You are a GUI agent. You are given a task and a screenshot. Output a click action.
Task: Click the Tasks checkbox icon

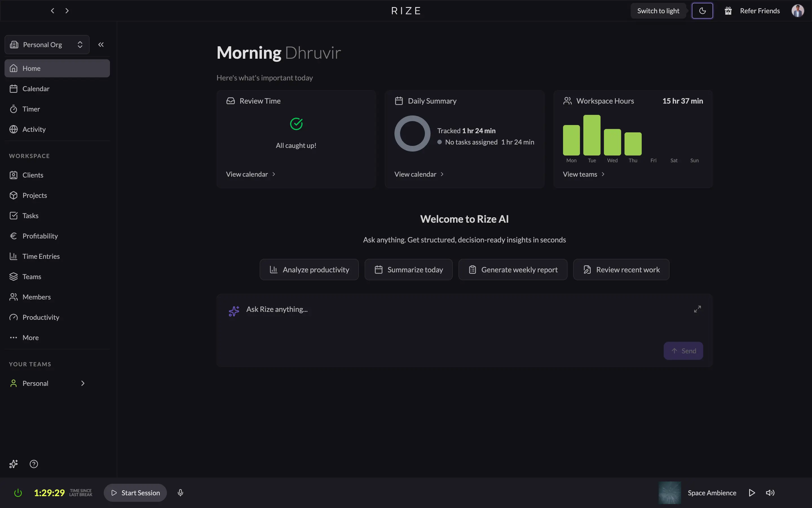pyautogui.click(x=14, y=216)
